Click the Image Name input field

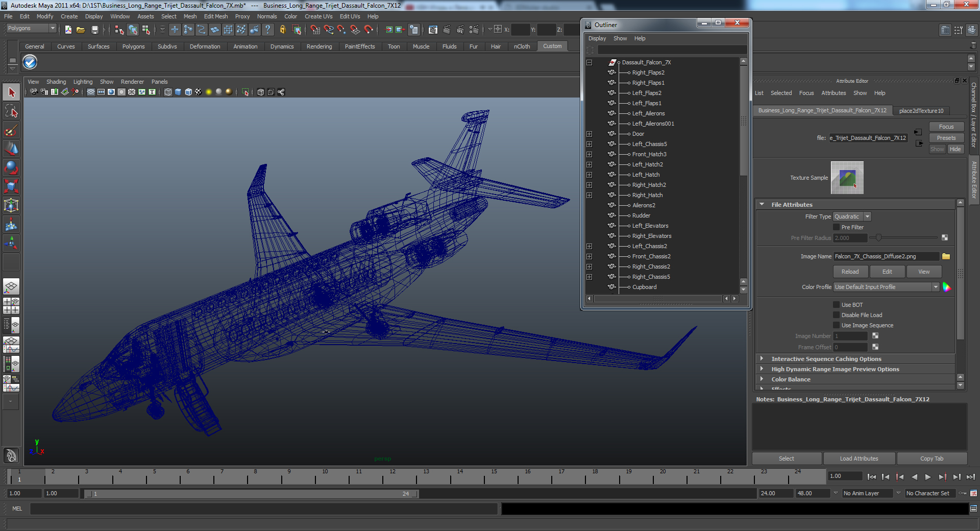pyautogui.click(x=886, y=256)
